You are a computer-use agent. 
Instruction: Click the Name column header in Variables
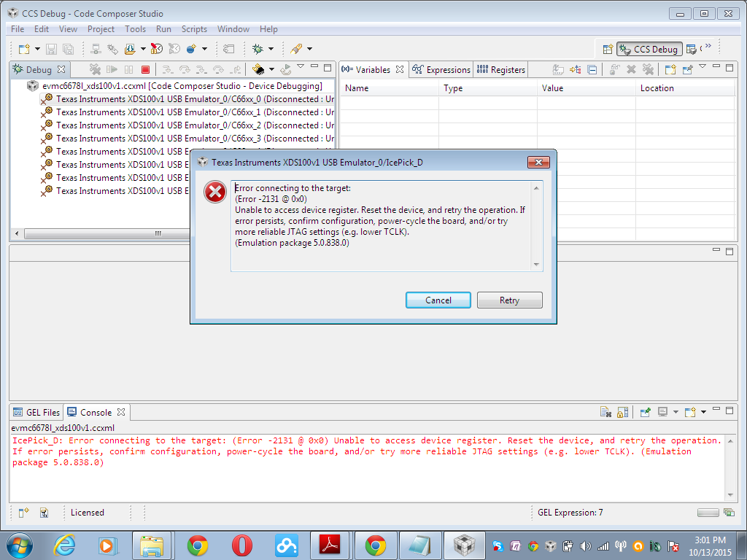390,88
